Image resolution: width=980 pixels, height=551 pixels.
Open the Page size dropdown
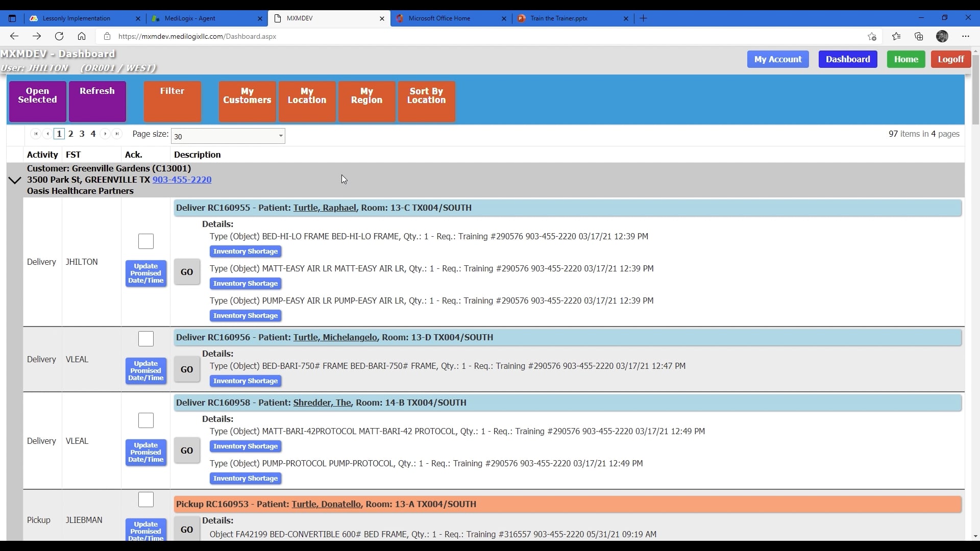point(280,136)
